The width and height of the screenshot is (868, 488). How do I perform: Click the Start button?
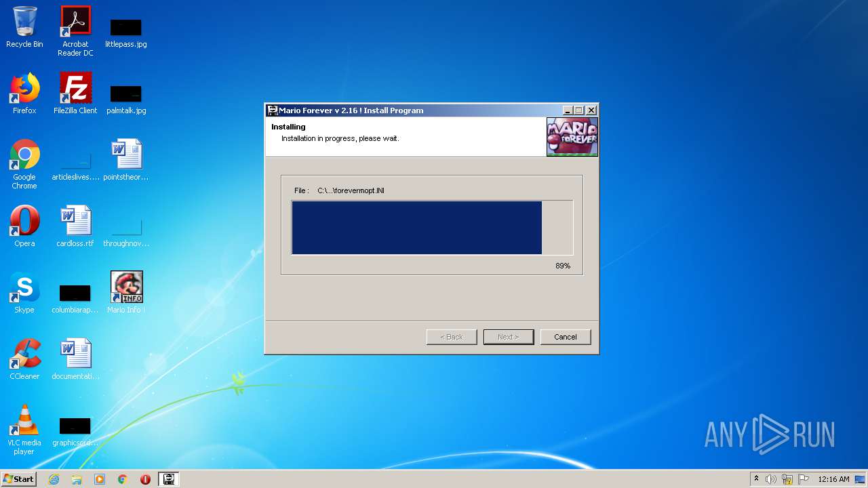18,479
